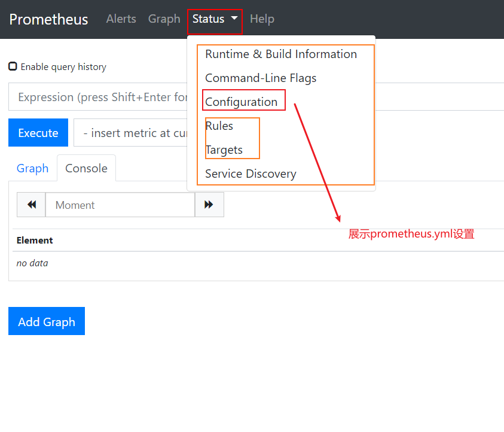The height and width of the screenshot is (432, 504).
Task: Click the Moment time input field
Action: (120, 205)
